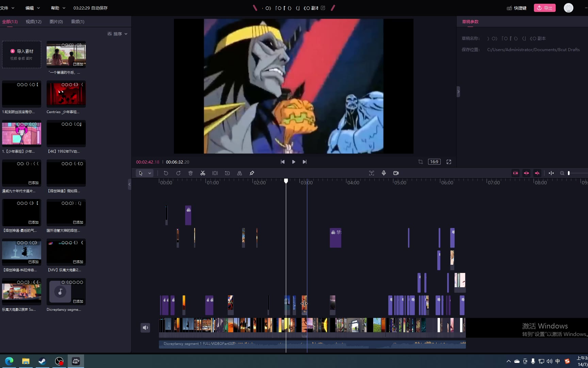This screenshot has height=368, width=588.
Task: Open Microsoft Edge from taskbar
Action: click(x=9, y=361)
